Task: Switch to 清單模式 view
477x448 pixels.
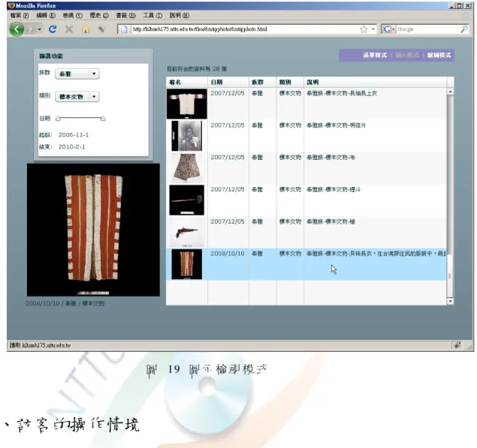Action: tap(375, 56)
